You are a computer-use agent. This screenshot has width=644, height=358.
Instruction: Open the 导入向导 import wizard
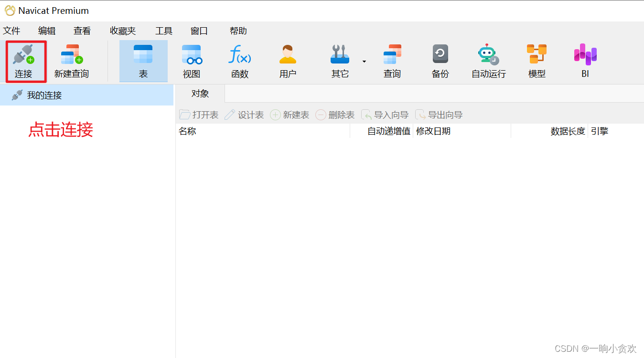pyautogui.click(x=385, y=115)
